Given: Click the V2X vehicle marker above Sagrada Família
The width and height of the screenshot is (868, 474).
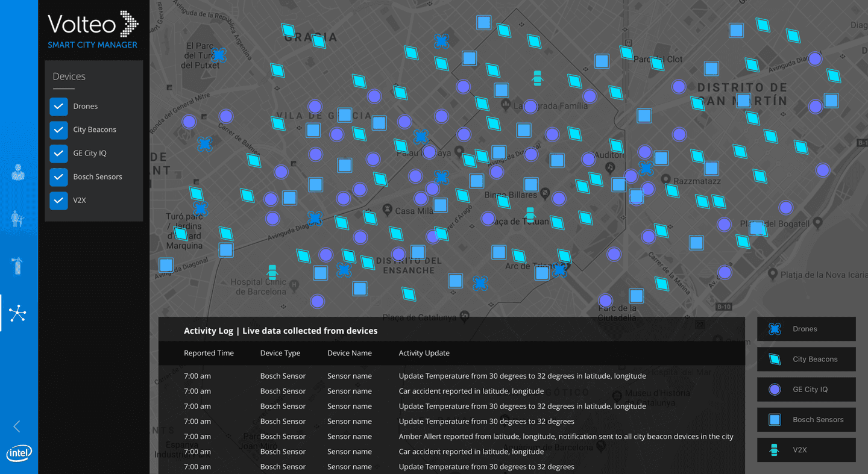Looking at the screenshot, I should click(x=537, y=78).
